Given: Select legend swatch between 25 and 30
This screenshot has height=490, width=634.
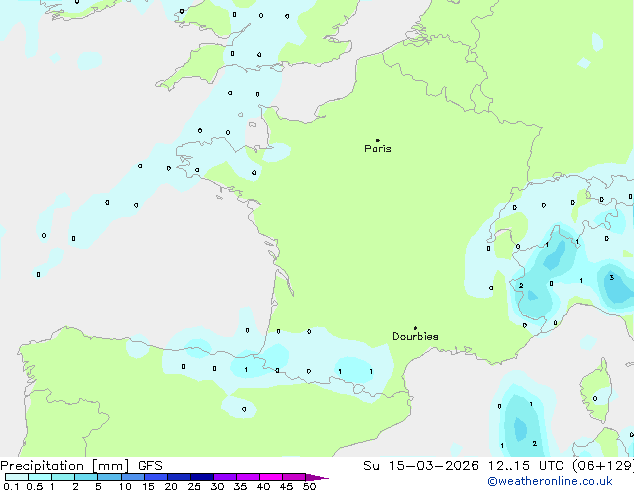Looking at the screenshot, I should pyautogui.click(x=201, y=477).
